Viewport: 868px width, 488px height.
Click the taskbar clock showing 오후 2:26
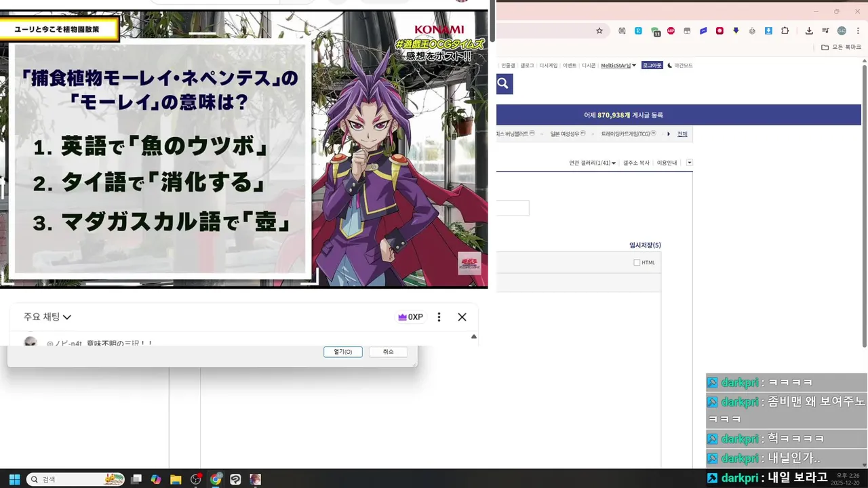846,479
